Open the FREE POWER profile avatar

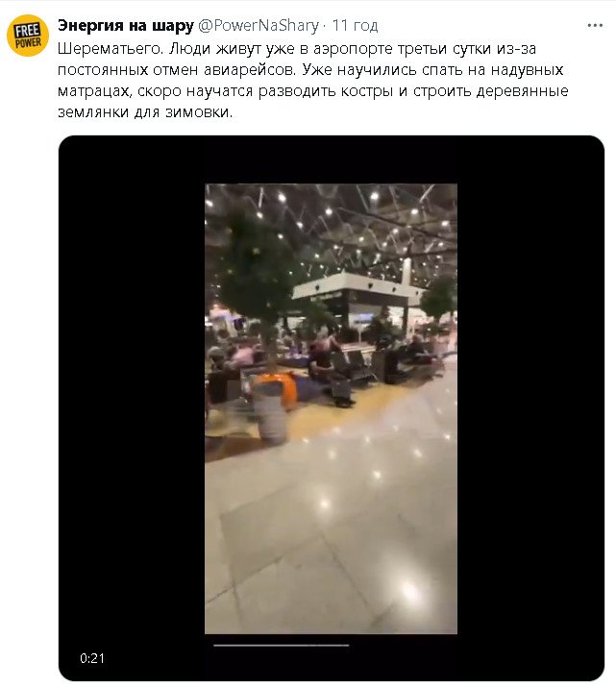pyautogui.click(x=28, y=36)
